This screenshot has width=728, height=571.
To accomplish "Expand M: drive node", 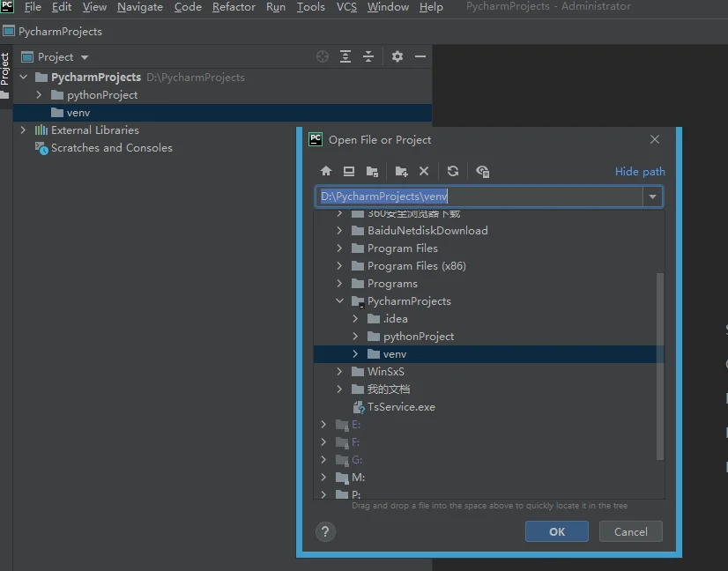I will coord(323,478).
